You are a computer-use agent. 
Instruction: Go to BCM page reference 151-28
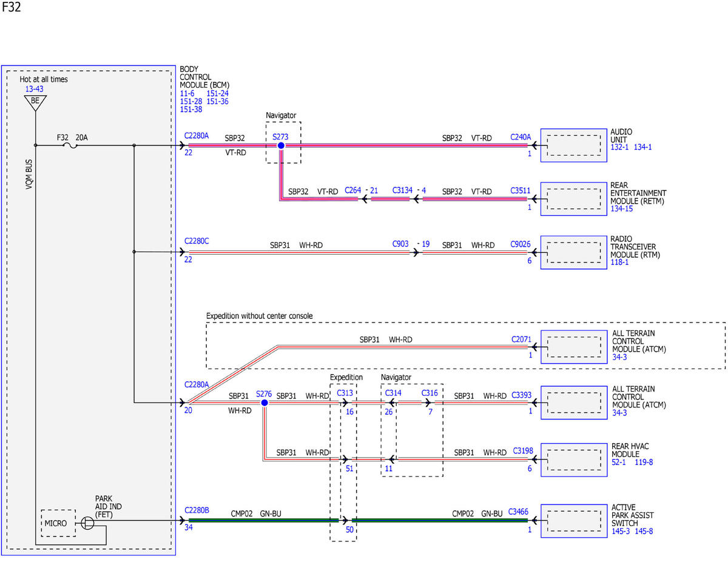pyautogui.click(x=190, y=101)
